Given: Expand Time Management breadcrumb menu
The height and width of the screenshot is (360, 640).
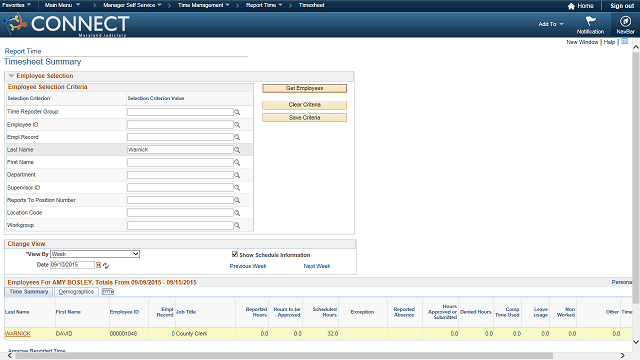Looking at the screenshot, I should point(204,5).
